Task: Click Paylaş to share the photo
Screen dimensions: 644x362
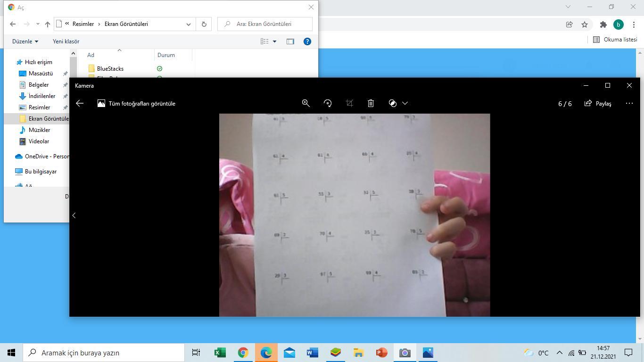Action: 598,103
